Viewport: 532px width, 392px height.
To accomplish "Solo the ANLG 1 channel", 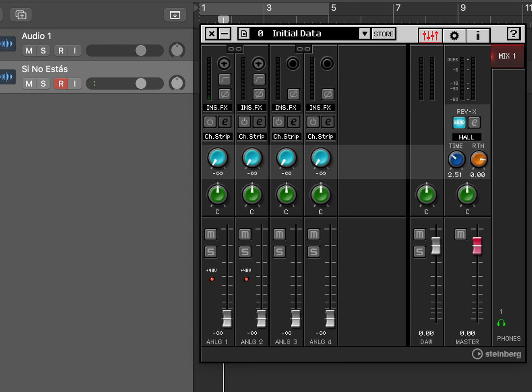I will (x=210, y=251).
